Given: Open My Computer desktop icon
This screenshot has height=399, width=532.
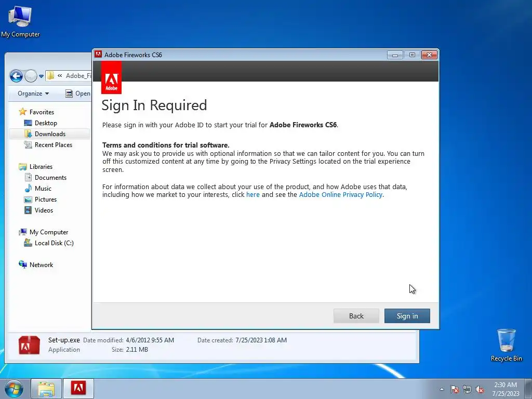Looking at the screenshot, I should tap(20, 21).
